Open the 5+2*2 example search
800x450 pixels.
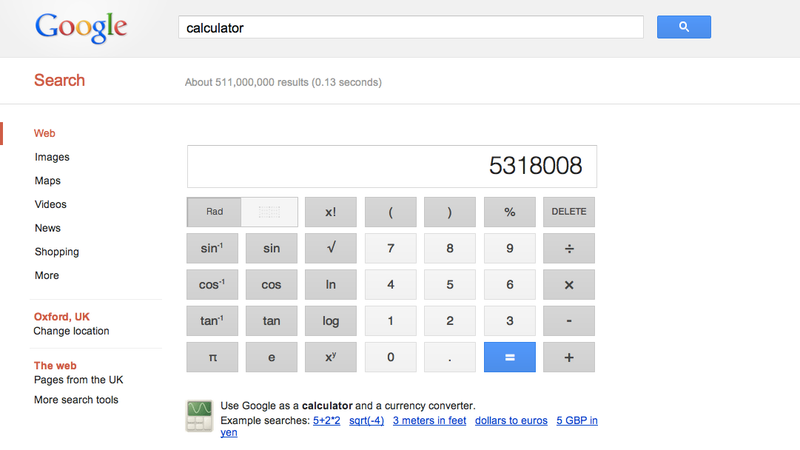point(327,420)
